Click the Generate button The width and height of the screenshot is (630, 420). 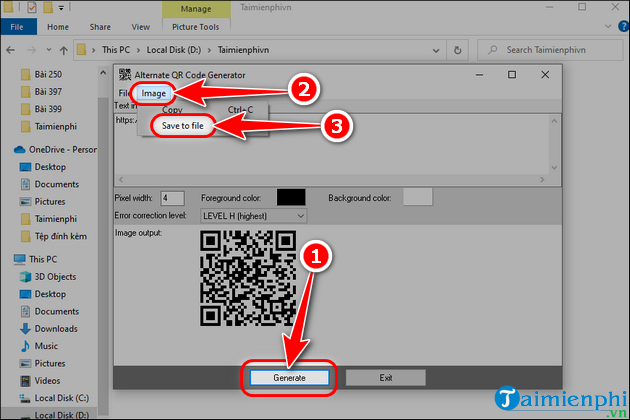click(x=289, y=377)
